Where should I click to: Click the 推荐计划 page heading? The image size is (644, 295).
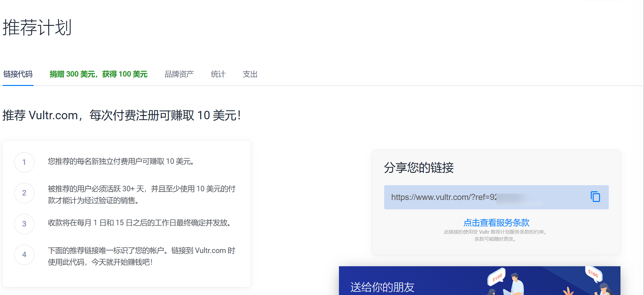coord(37,27)
